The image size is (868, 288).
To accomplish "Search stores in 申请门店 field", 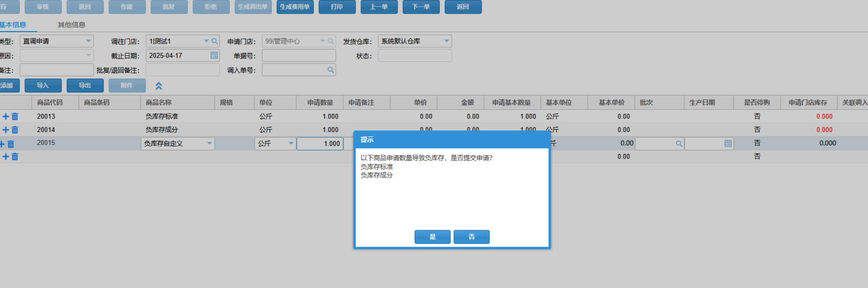I will 331,41.
